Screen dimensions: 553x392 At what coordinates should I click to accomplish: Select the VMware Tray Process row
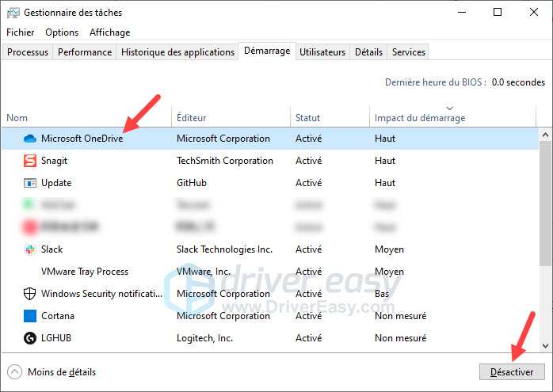270,272
